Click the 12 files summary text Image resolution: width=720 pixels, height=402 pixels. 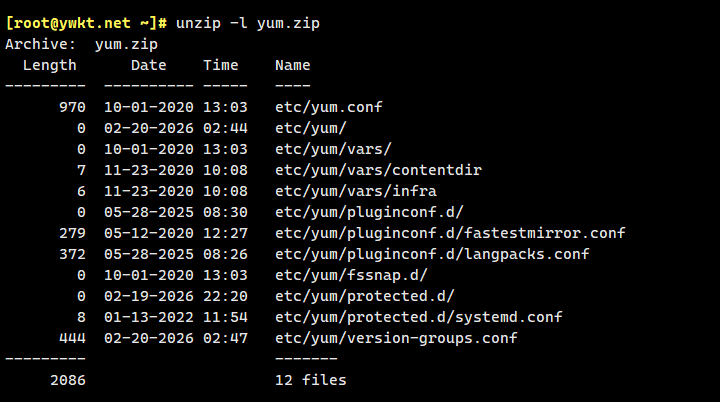311,380
